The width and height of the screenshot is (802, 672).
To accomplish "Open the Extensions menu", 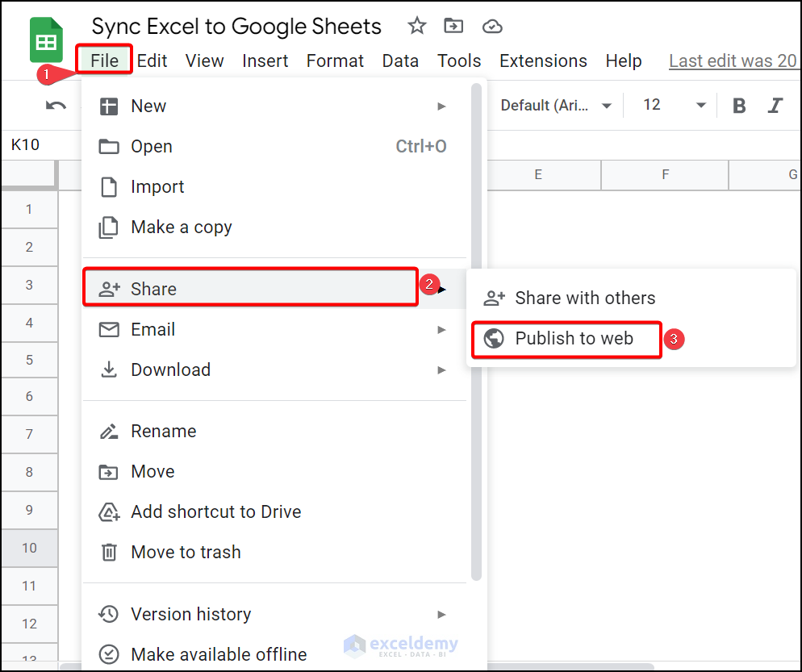I will (543, 61).
